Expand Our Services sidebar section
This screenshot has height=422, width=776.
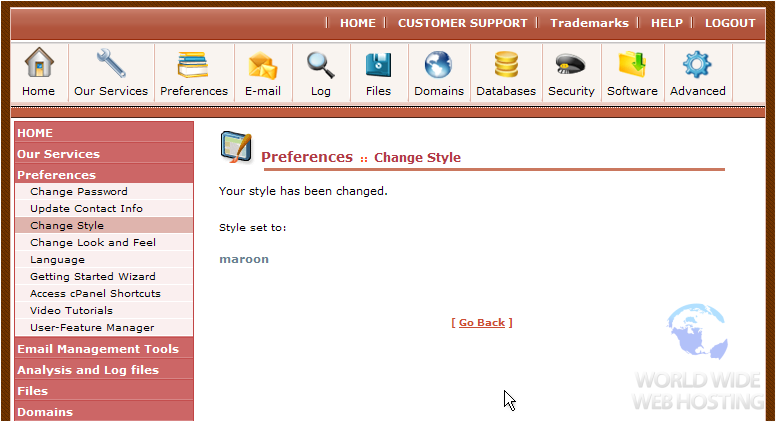pyautogui.click(x=104, y=154)
